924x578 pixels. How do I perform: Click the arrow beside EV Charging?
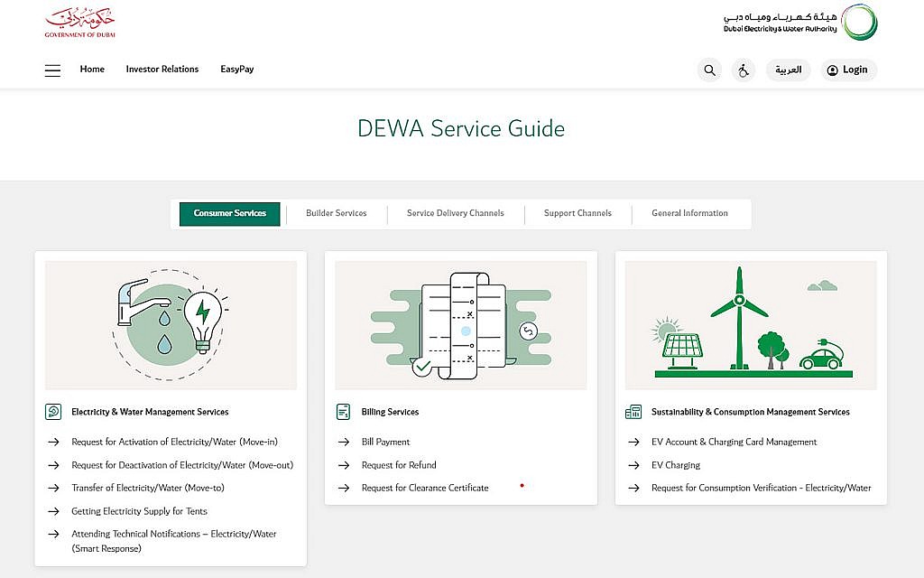point(633,465)
